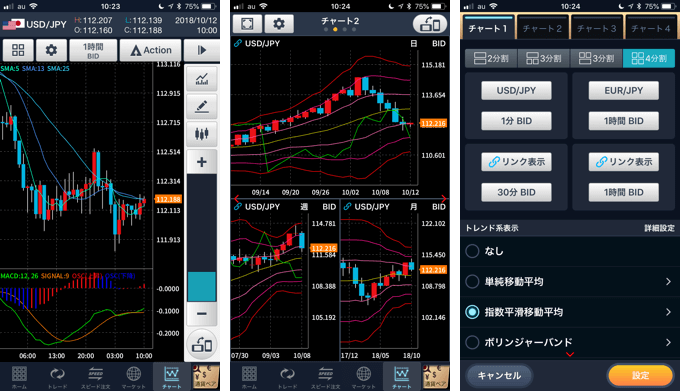
Task: Click the teal zoom slider handle
Action: coord(202,287)
